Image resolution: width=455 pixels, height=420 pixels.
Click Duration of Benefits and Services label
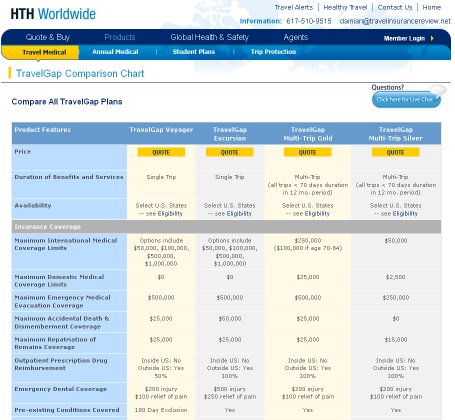tap(69, 177)
